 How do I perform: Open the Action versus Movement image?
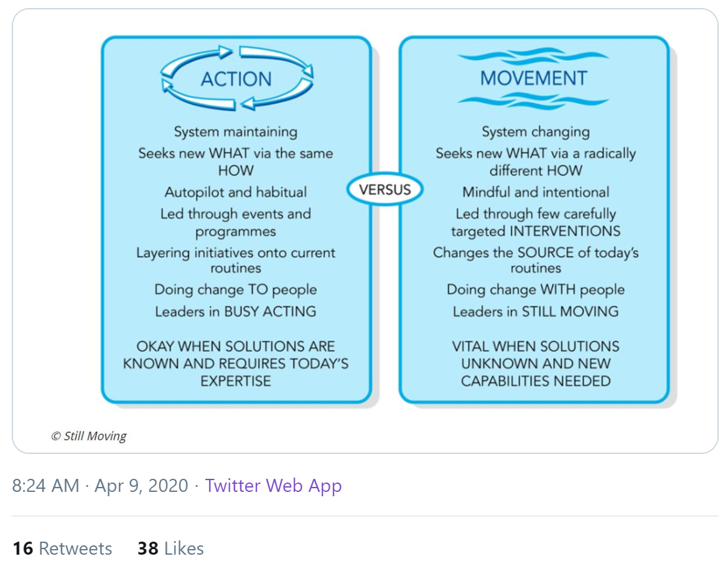click(365, 231)
